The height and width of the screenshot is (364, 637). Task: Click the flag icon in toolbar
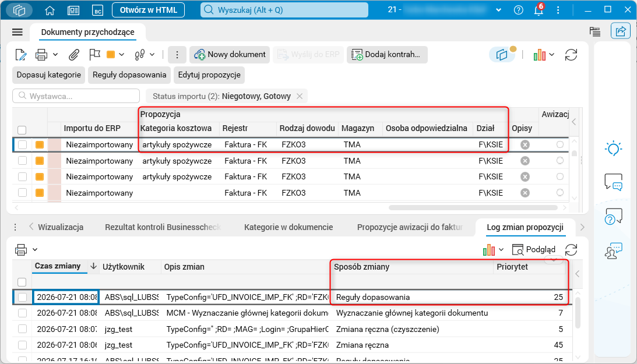[x=94, y=54]
